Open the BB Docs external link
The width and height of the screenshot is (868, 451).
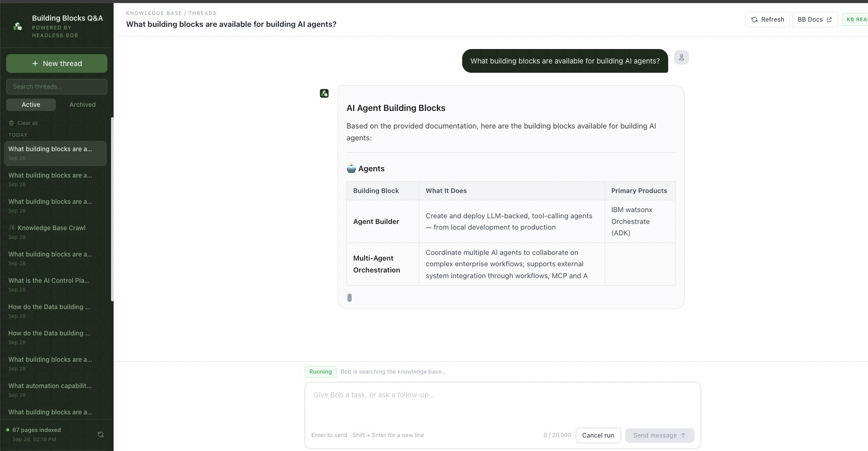point(815,20)
